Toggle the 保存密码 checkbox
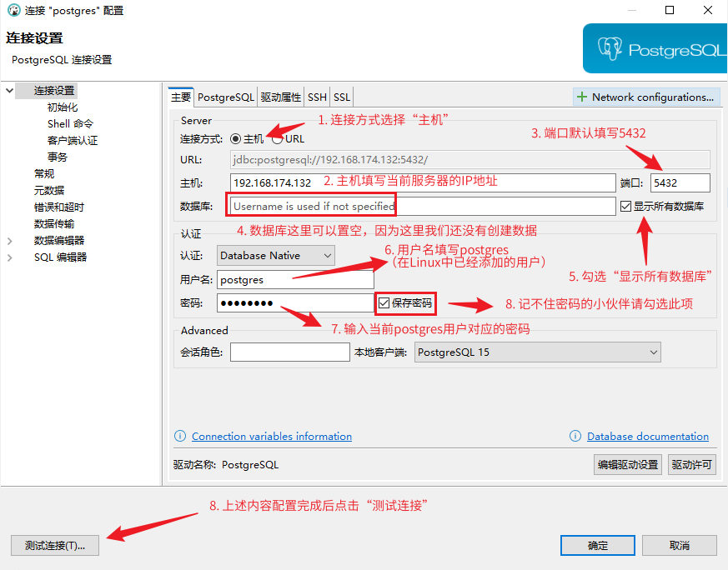The height and width of the screenshot is (570, 728). [x=384, y=303]
